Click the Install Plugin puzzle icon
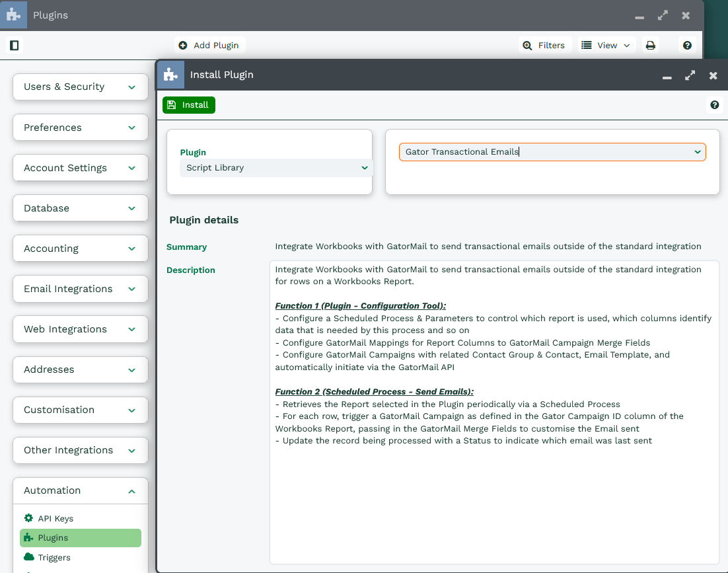Screen dimensions: 728x573 click(171, 75)
